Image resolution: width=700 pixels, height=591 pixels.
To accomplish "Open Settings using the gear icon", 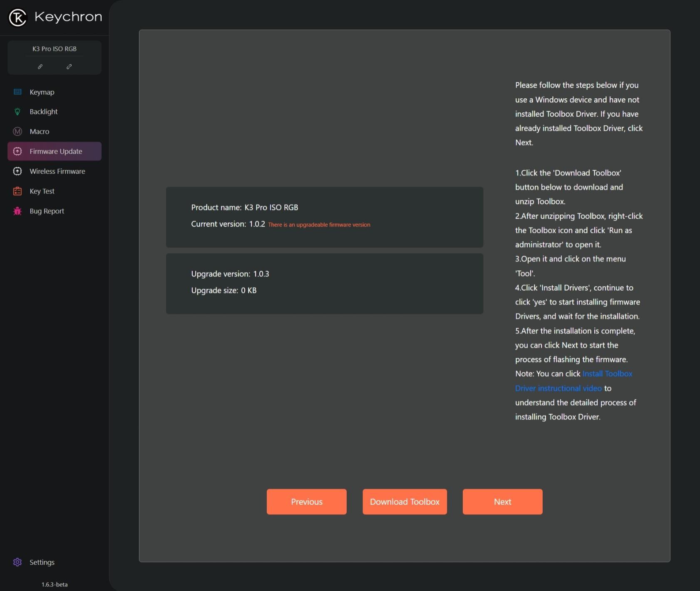I will coord(17,562).
